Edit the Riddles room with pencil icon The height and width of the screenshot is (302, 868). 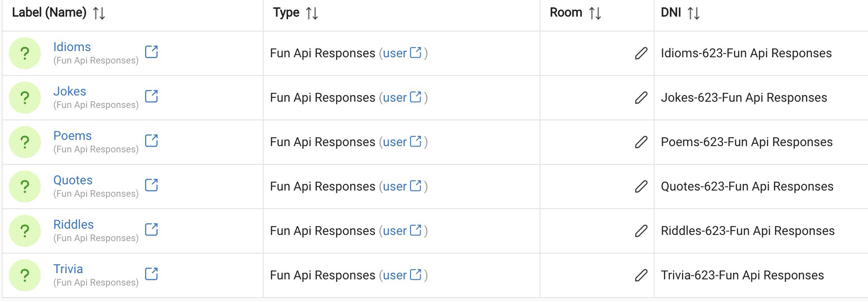tap(641, 231)
